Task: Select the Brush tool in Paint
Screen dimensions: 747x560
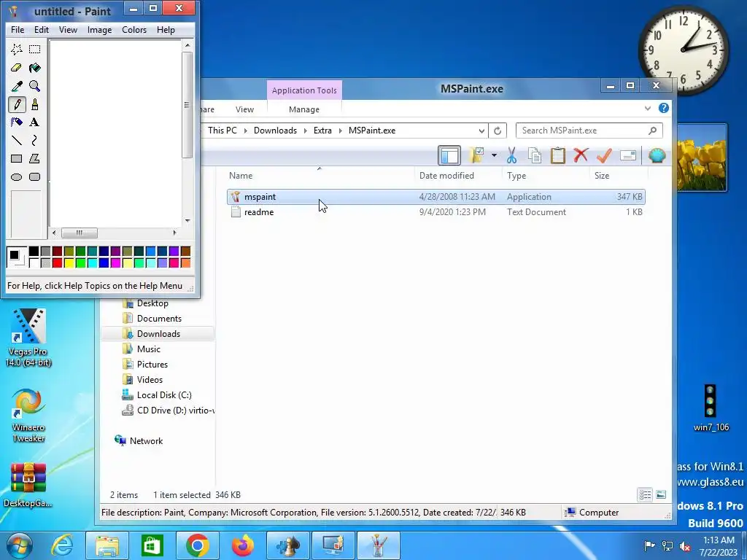Action: pos(35,104)
